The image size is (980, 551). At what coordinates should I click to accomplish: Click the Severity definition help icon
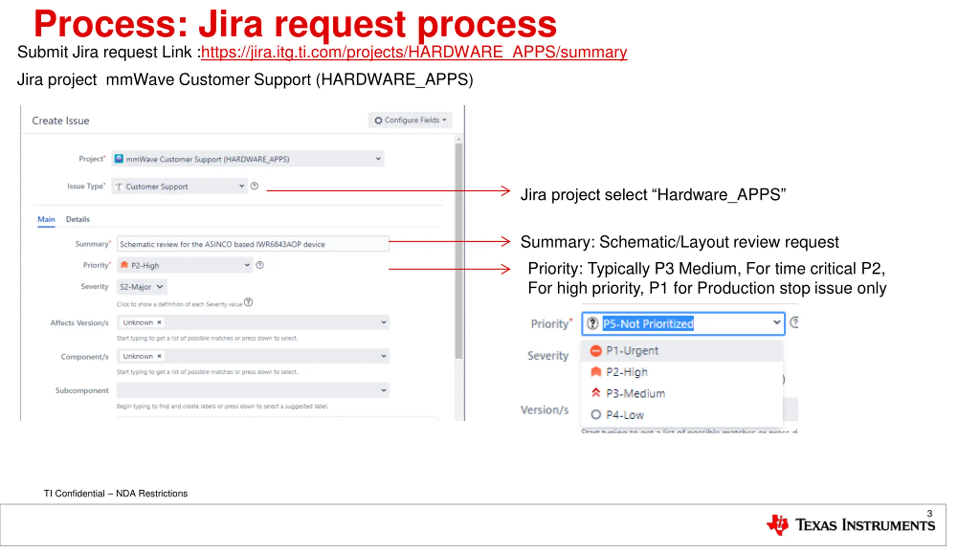(x=248, y=303)
